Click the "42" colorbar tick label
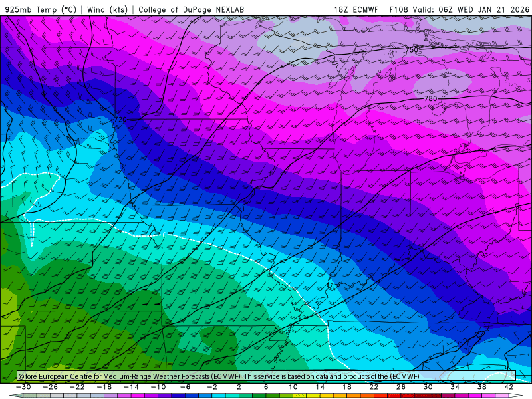This screenshot has height=399, width=532. click(509, 387)
